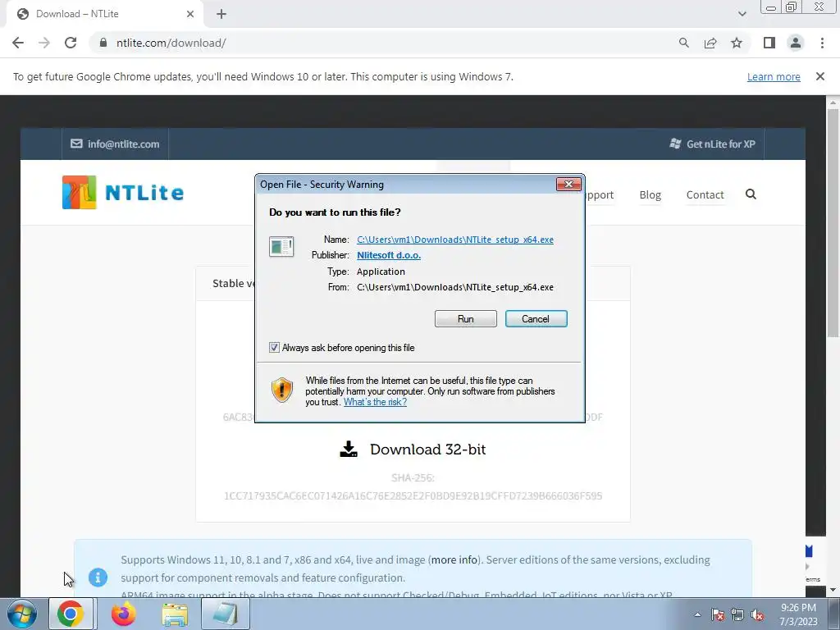
Task: Click Download 32-bit
Action: pos(427,450)
